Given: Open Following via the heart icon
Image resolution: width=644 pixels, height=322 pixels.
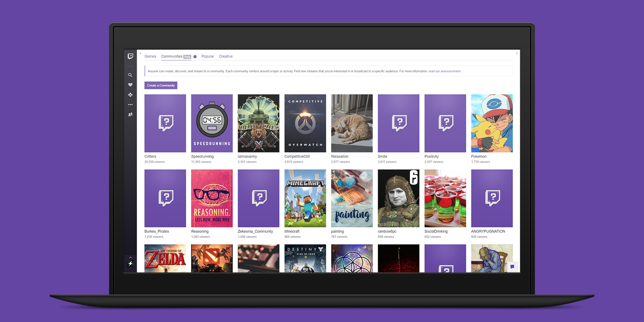Looking at the screenshot, I should pyautogui.click(x=130, y=85).
